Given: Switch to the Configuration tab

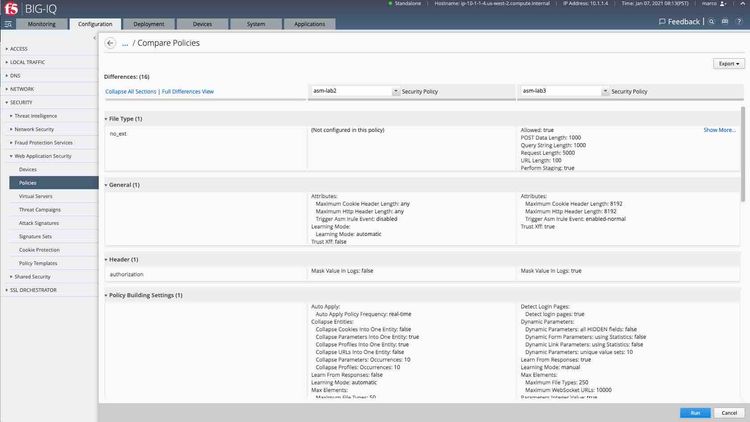Looking at the screenshot, I should [x=95, y=24].
